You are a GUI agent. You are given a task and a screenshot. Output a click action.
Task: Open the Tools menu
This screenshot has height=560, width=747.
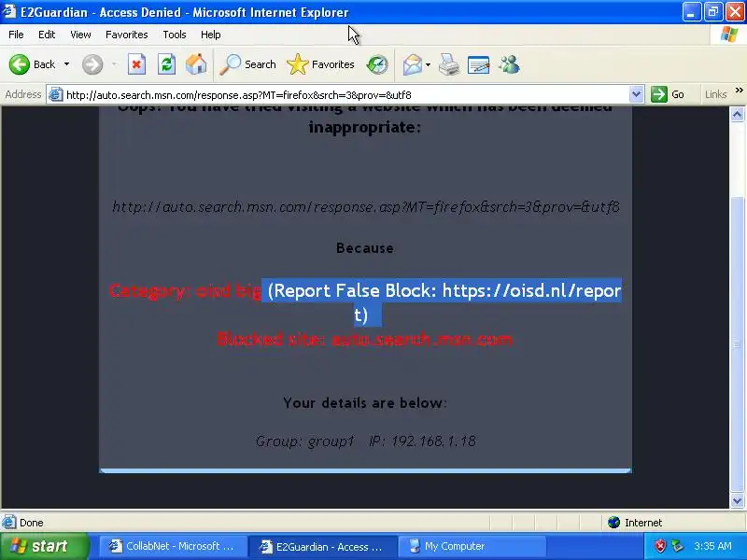pos(175,35)
